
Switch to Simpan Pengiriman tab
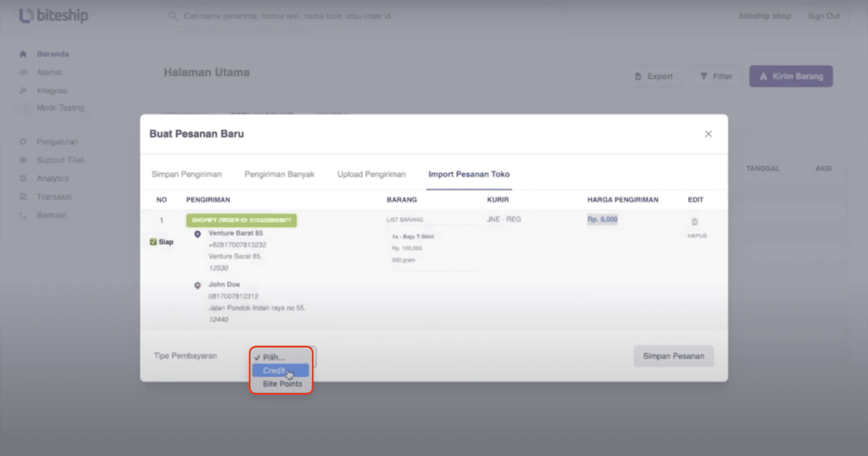click(x=187, y=174)
